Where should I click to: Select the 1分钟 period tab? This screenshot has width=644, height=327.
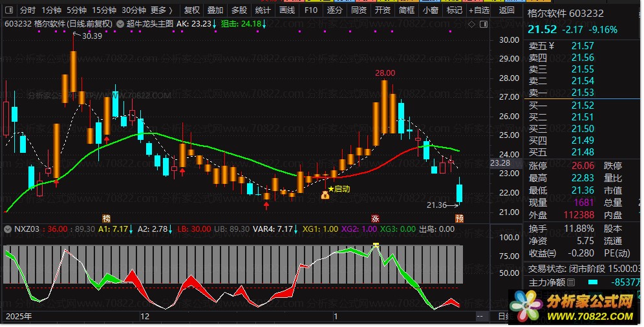coord(51,10)
